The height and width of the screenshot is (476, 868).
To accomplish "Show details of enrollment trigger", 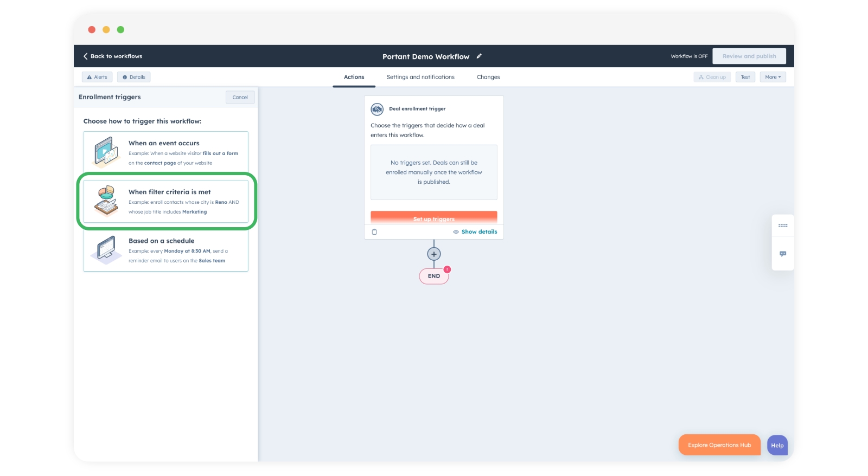I will pyautogui.click(x=475, y=232).
